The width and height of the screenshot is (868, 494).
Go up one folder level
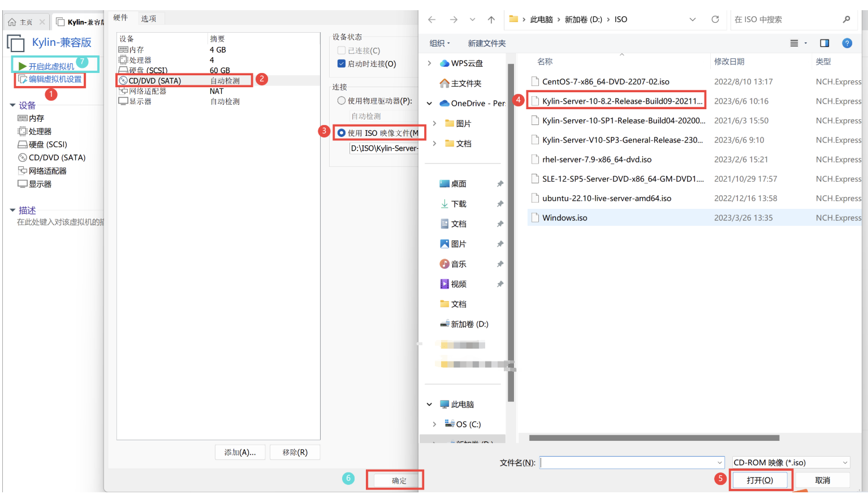pos(491,19)
